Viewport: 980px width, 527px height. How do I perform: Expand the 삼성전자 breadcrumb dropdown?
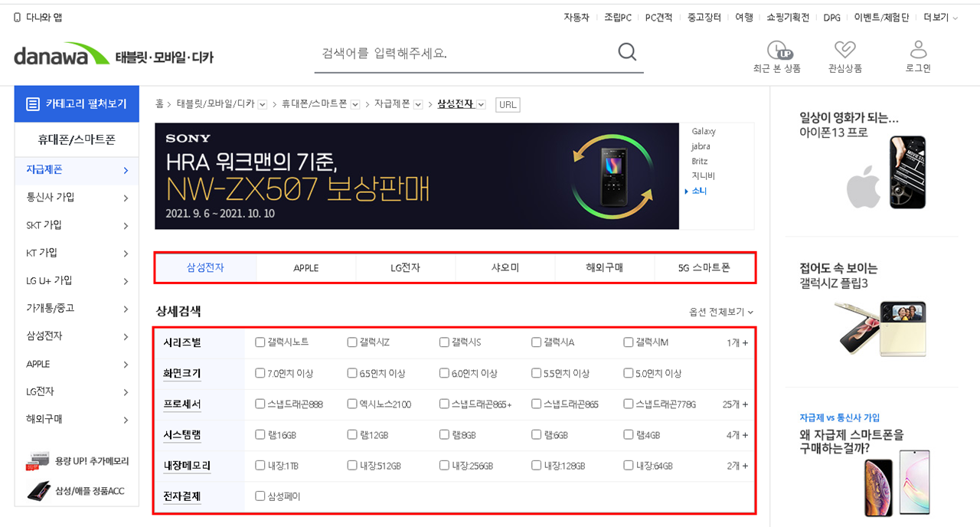pos(481,104)
